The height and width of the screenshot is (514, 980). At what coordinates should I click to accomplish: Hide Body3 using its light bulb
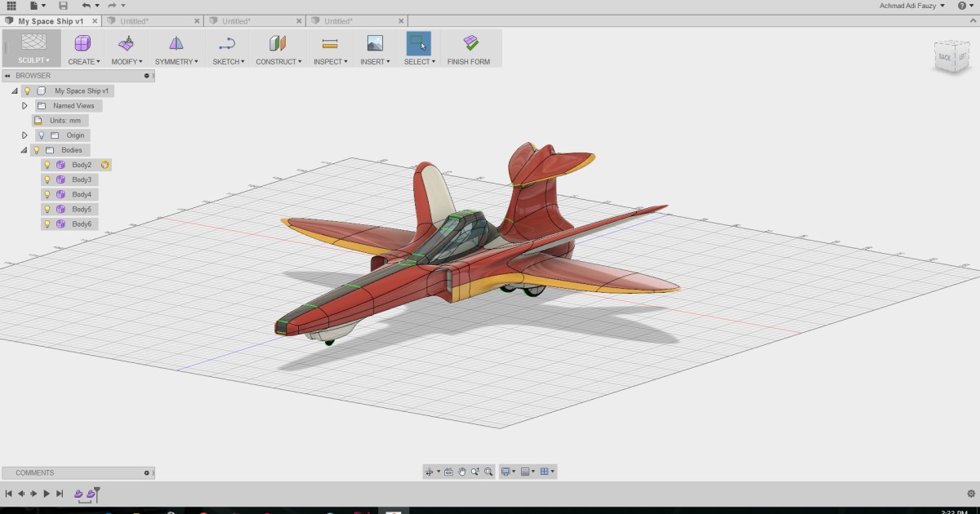point(47,179)
